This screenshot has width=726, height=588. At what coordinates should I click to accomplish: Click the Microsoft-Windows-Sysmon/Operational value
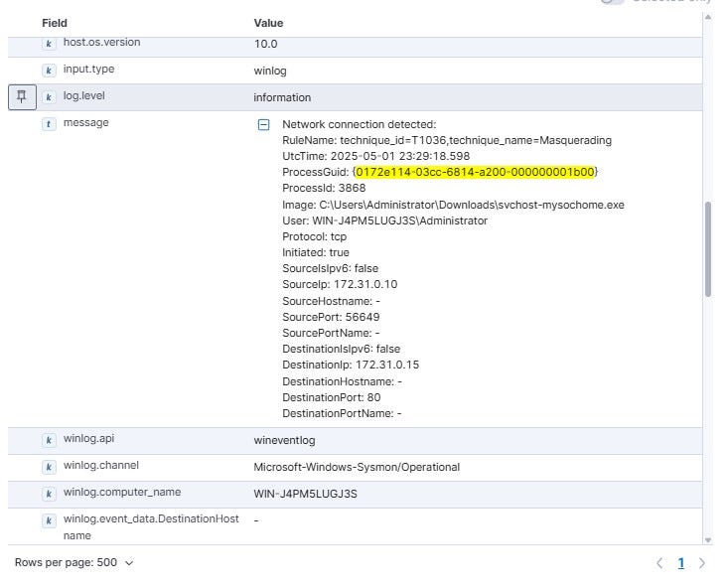click(357, 467)
